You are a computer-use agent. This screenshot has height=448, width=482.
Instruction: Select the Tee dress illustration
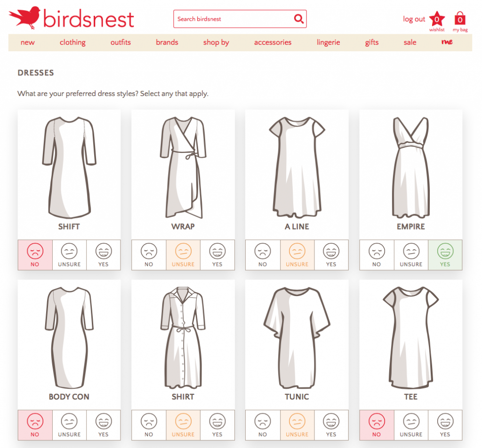[410, 338]
